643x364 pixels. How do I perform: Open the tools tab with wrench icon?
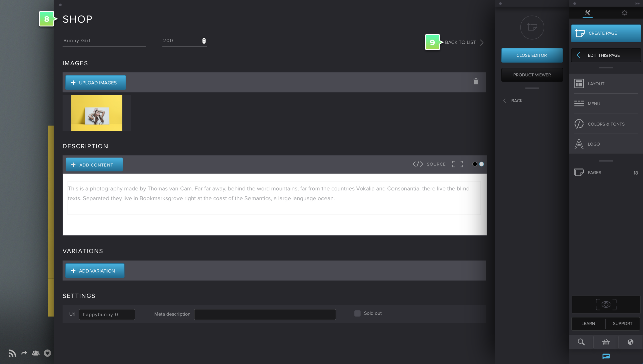(587, 13)
